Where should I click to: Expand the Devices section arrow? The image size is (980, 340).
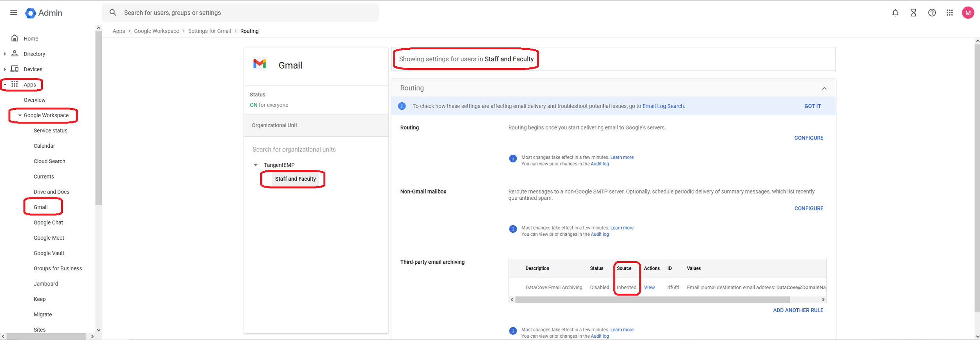coord(5,69)
